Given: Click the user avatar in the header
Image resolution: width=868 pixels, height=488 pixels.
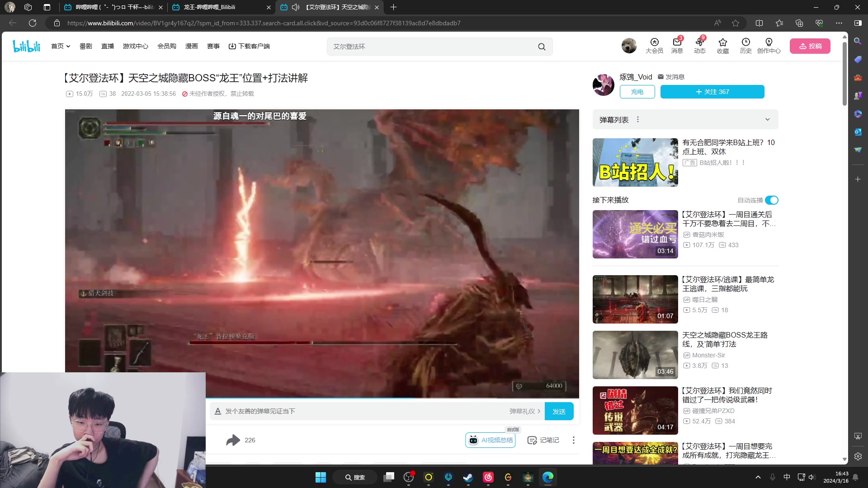Looking at the screenshot, I should pos(629,46).
